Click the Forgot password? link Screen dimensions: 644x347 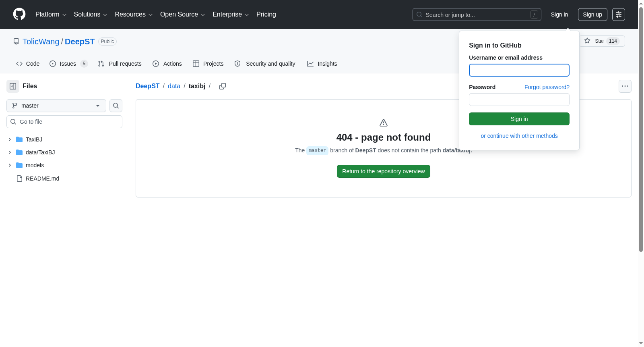(x=547, y=87)
